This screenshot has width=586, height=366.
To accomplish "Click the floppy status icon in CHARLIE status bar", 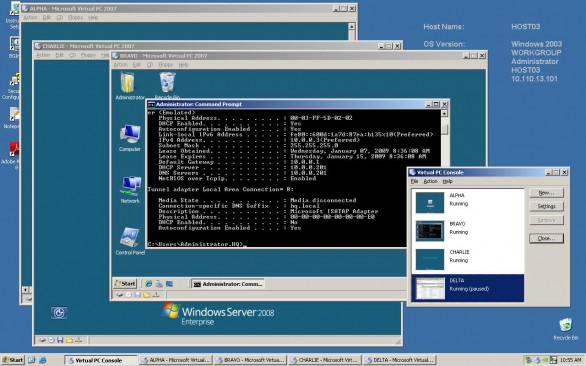I will 60,340.
